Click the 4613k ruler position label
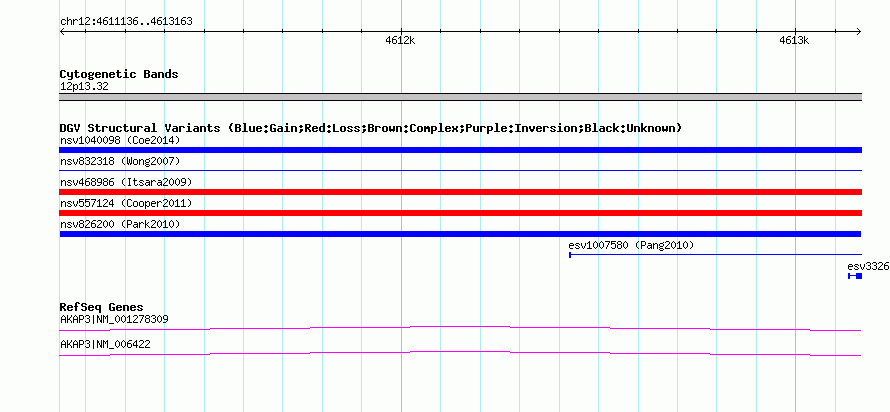890x412 pixels. point(794,40)
